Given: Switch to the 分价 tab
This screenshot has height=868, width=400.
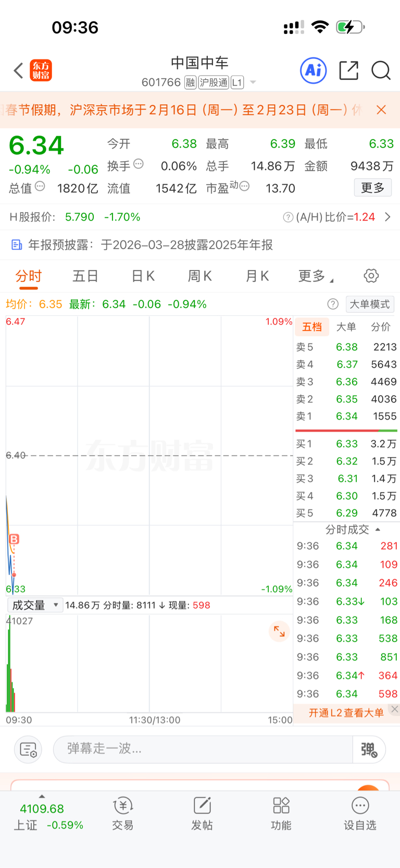Looking at the screenshot, I should pos(381,327).
